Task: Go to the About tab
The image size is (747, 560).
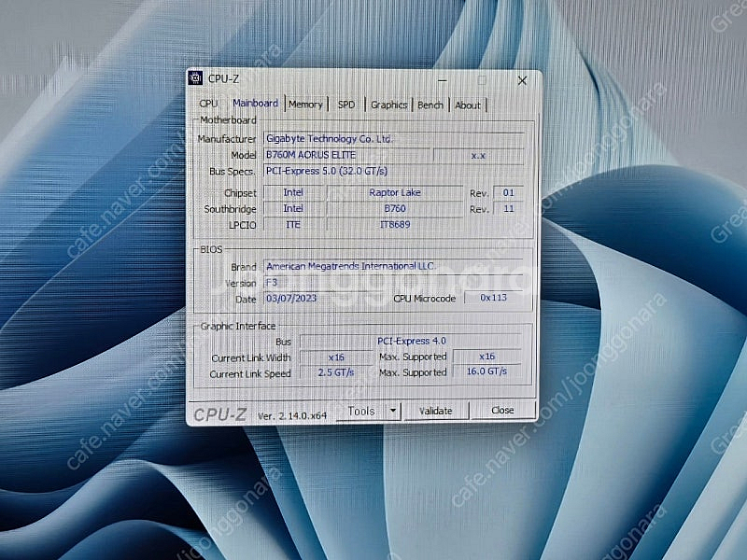Action: (x=468, y=105)
